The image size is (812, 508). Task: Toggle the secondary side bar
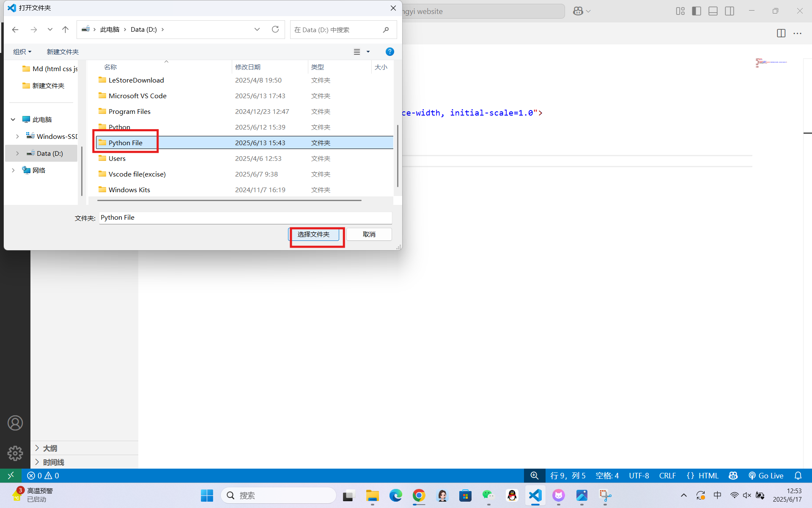tap(730, 11)
